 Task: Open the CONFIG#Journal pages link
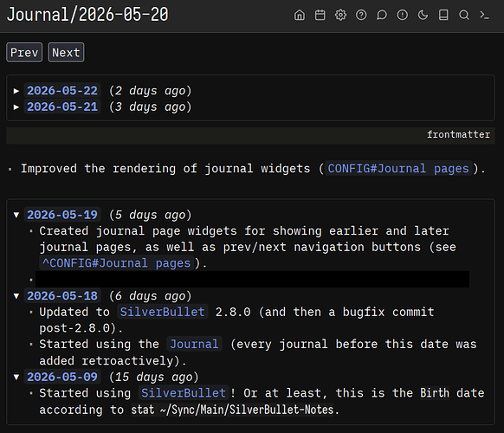tap(398, 169)
